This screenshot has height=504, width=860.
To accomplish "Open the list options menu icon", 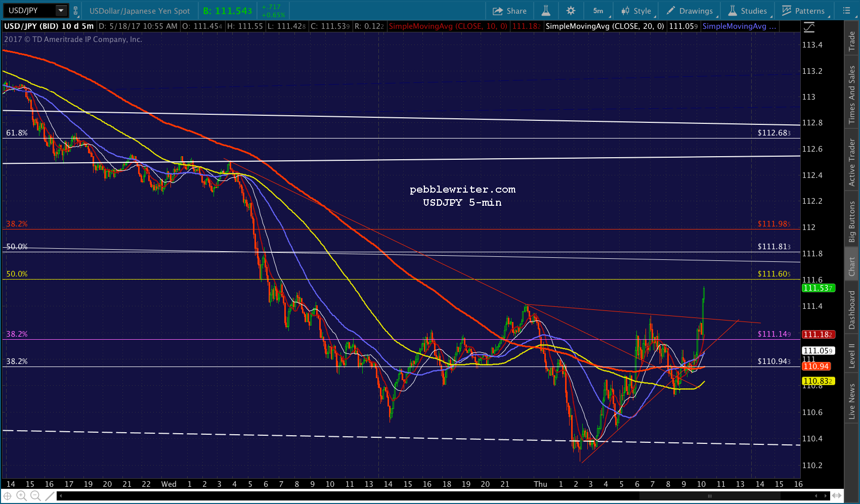I will (x=846, y=11).
